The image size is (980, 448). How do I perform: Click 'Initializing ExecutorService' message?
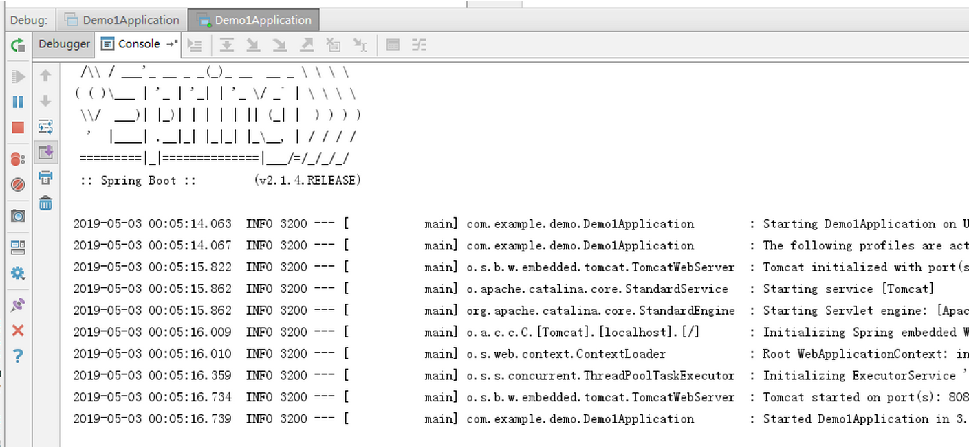[860, 376]
